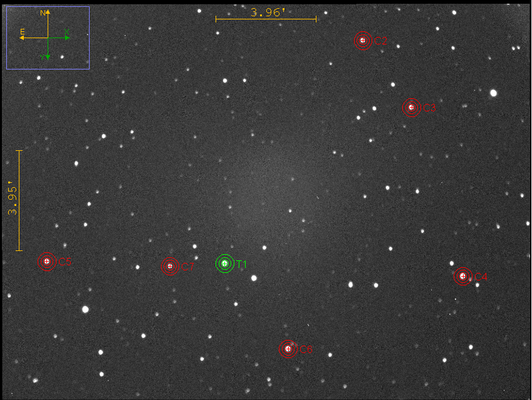
Task: Select the red C2 comparison aperture
Action: pos(362,41)
